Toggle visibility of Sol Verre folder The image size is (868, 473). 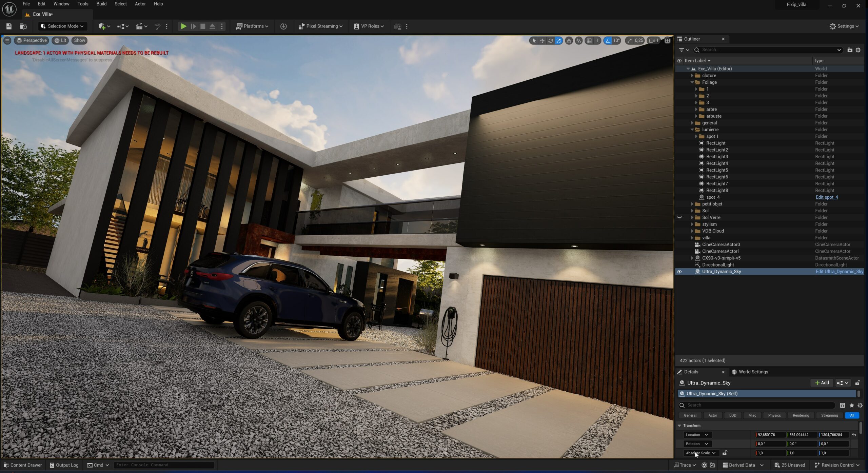coord(679,217)
